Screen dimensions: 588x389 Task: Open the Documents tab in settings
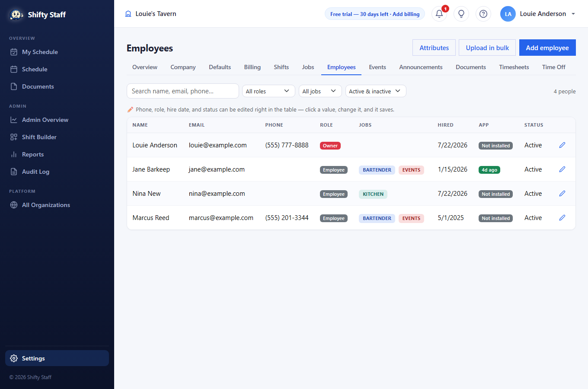[x=471, y=67]
